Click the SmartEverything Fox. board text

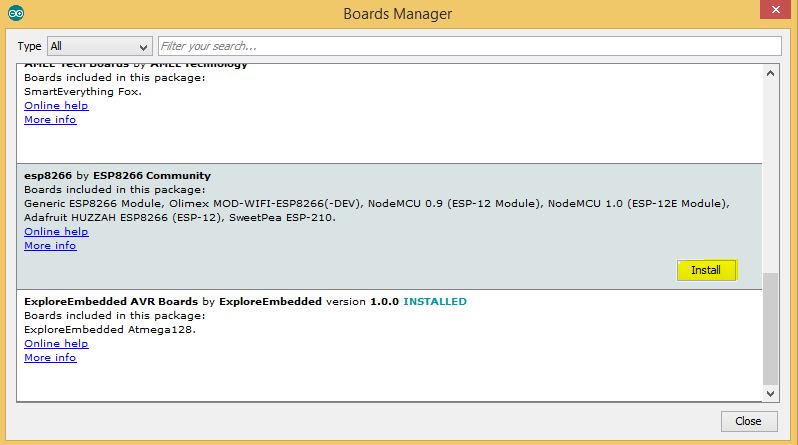point(83,92)
